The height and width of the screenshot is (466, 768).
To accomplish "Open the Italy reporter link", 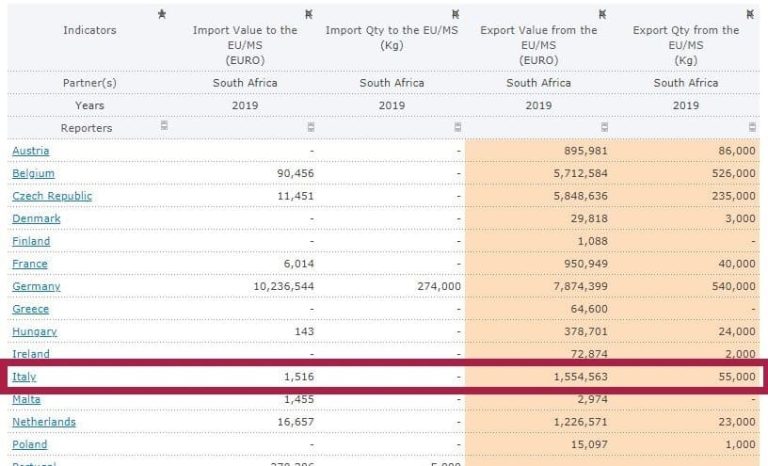I will (x=24, y=376).
